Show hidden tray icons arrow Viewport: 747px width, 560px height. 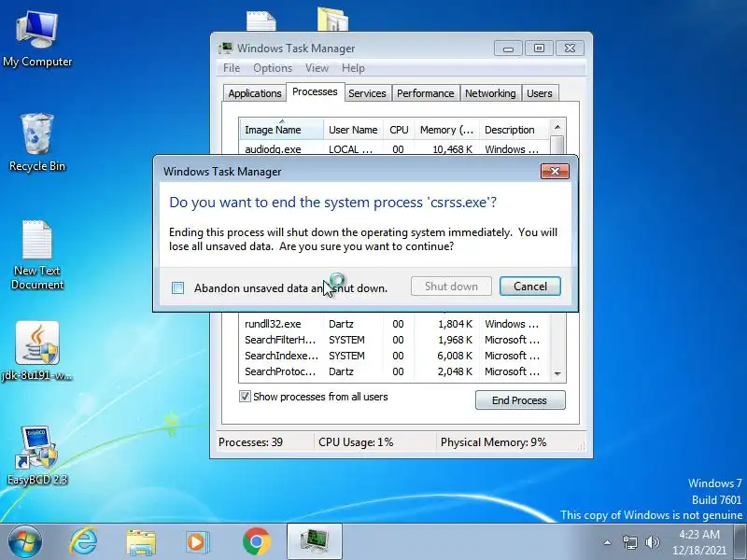608,542
